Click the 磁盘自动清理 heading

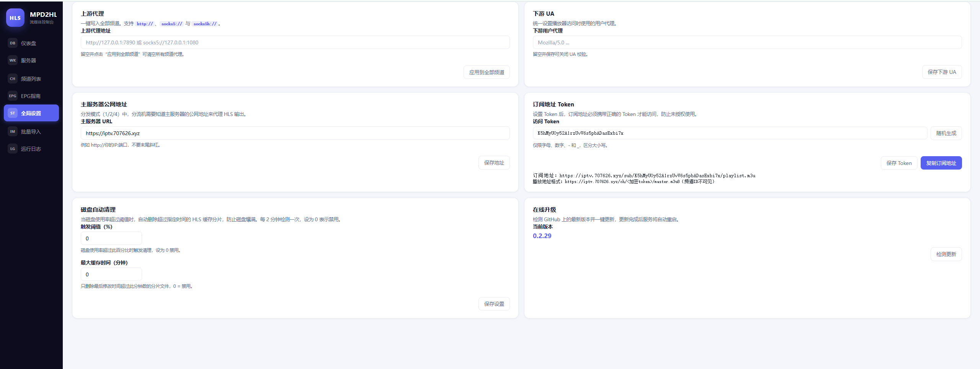click(x=98, y=210)
